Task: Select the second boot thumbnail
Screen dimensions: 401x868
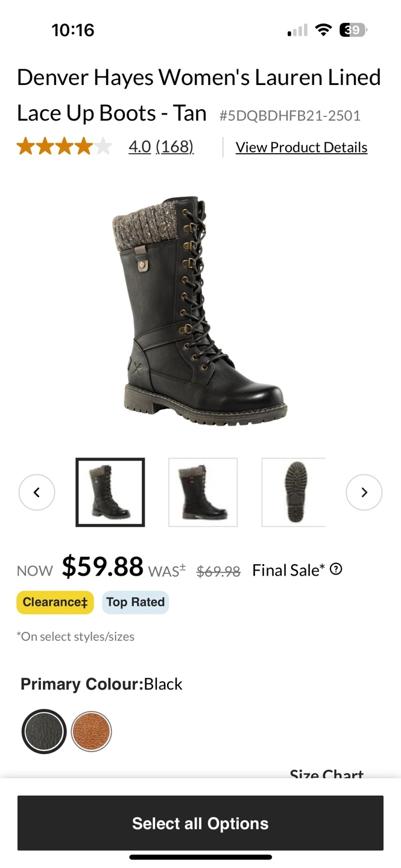Action: (x=203, y=492)
